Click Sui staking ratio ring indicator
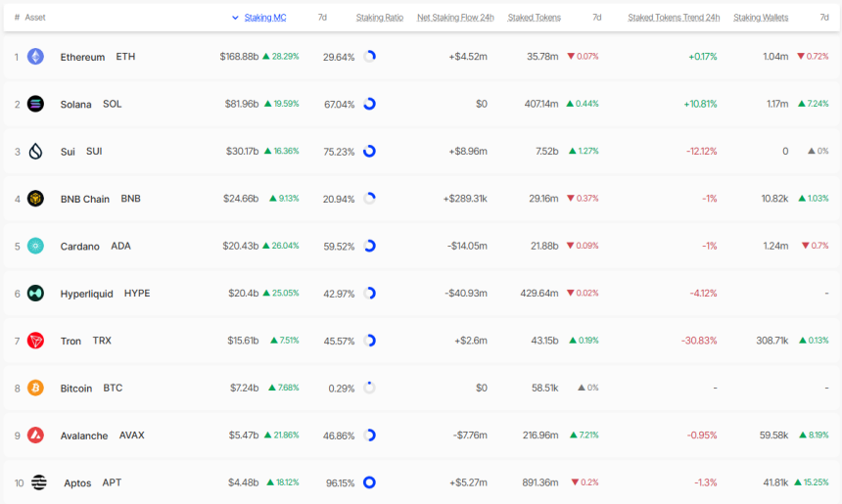The height and width of the screenshot is (504, 842). click(369, 152)
